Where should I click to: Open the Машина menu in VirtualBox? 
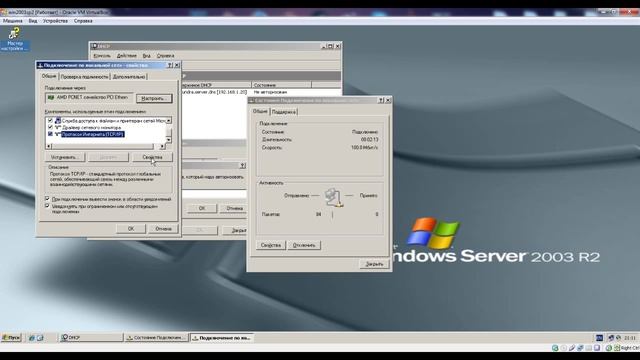[x=13, y=21]
